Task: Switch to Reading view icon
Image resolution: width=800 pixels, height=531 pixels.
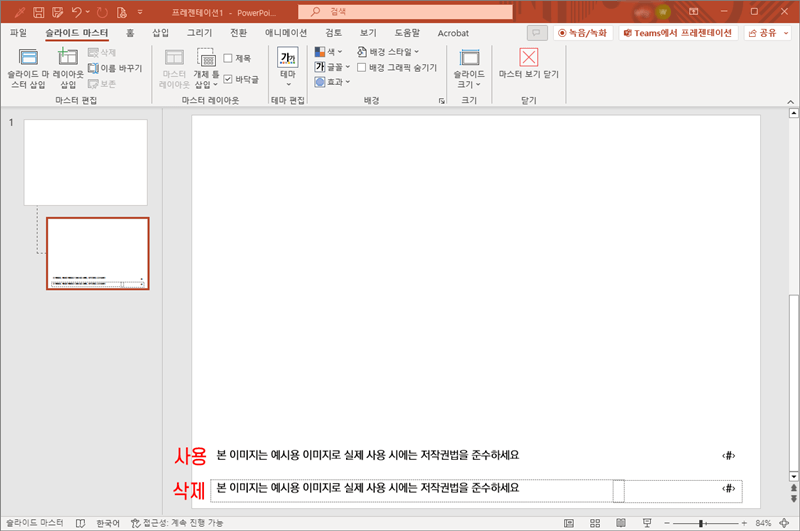Action: pos(621,523)
